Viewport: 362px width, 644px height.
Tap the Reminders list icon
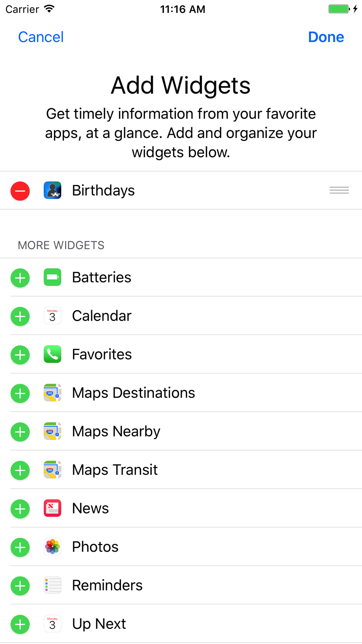tap(52, 585)
